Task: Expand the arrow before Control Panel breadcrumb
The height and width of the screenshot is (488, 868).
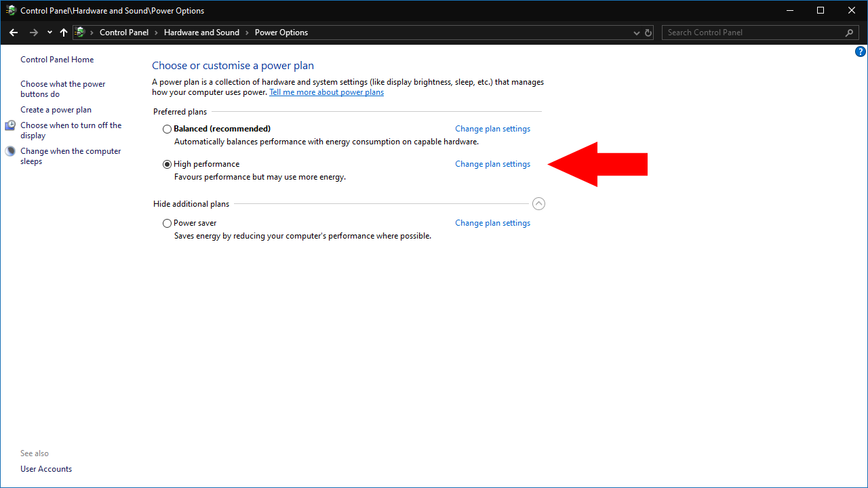Action: point(92,33)
